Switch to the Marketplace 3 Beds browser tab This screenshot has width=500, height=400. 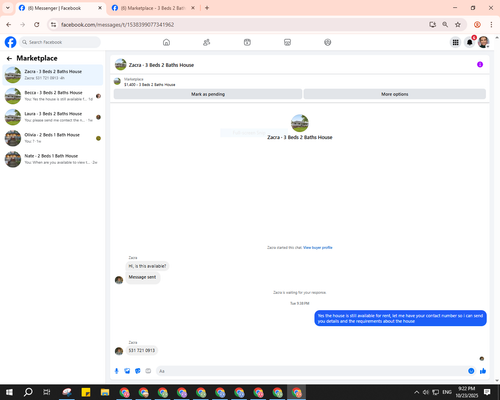153,8
